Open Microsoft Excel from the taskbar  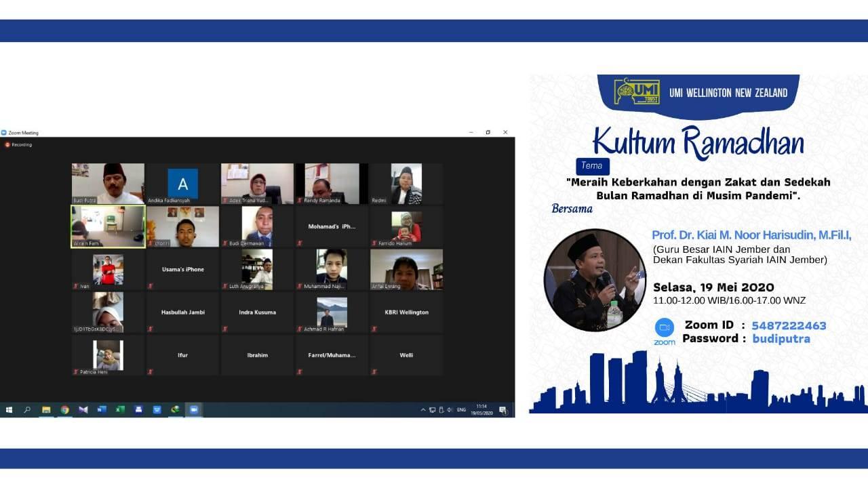[120, 409]
